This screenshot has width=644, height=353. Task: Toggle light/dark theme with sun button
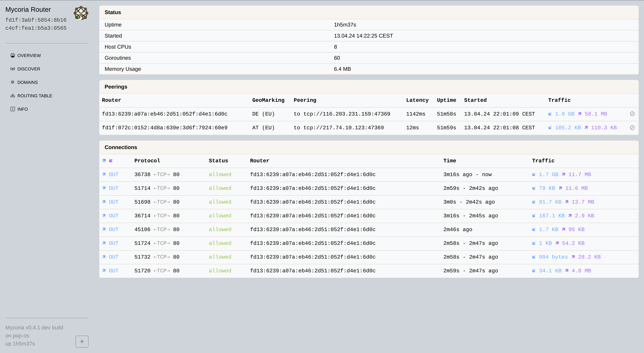(82, 341)
